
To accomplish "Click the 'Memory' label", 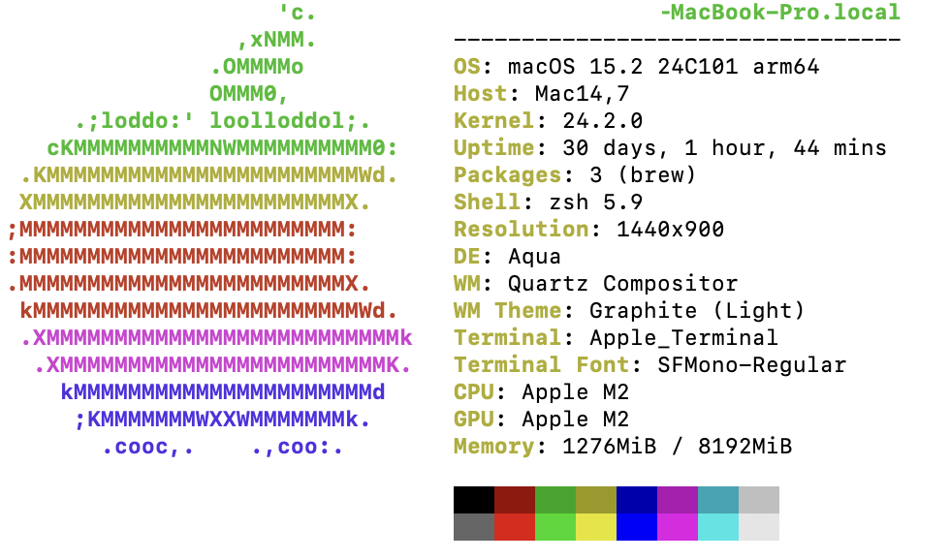I will click(494, 447).
